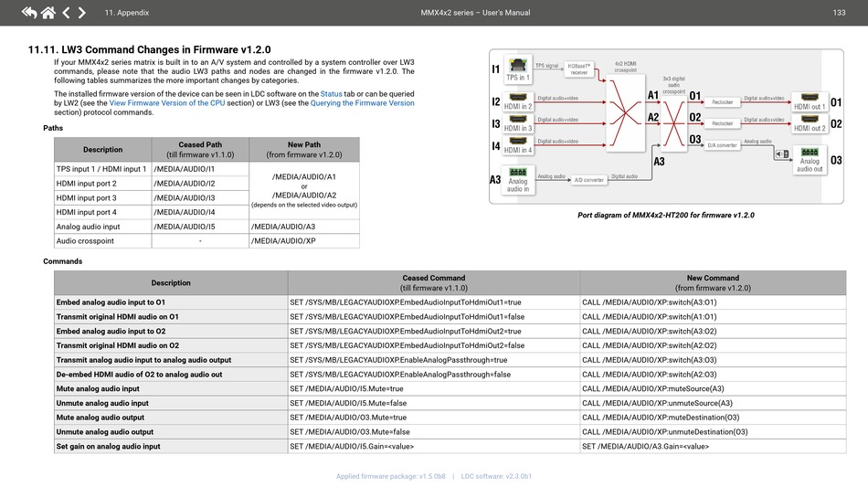This screenshot has height=487, width=868.
Task: Click the Set gain on analog audio input row
Action: [450, 446]
